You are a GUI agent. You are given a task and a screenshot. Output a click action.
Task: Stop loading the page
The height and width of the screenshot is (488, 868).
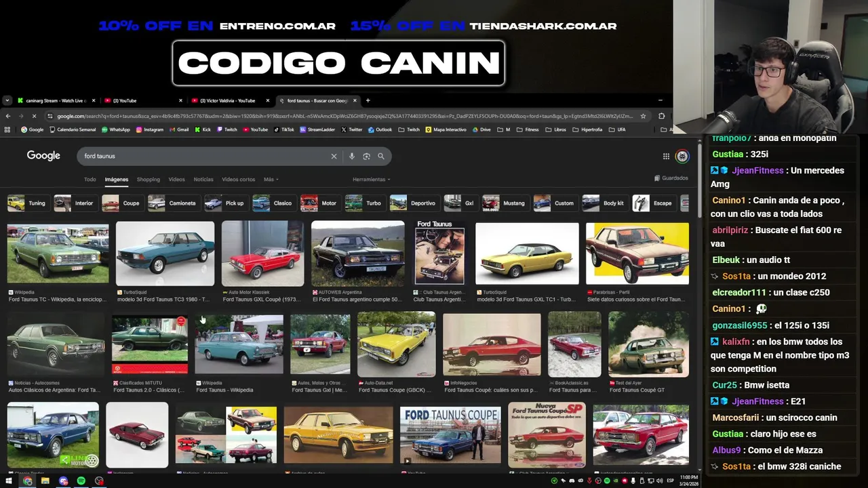tap(34, 116)
